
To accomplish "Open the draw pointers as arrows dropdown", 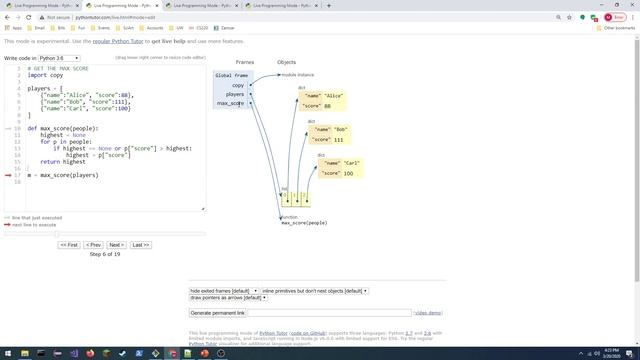I will point(228,298).
